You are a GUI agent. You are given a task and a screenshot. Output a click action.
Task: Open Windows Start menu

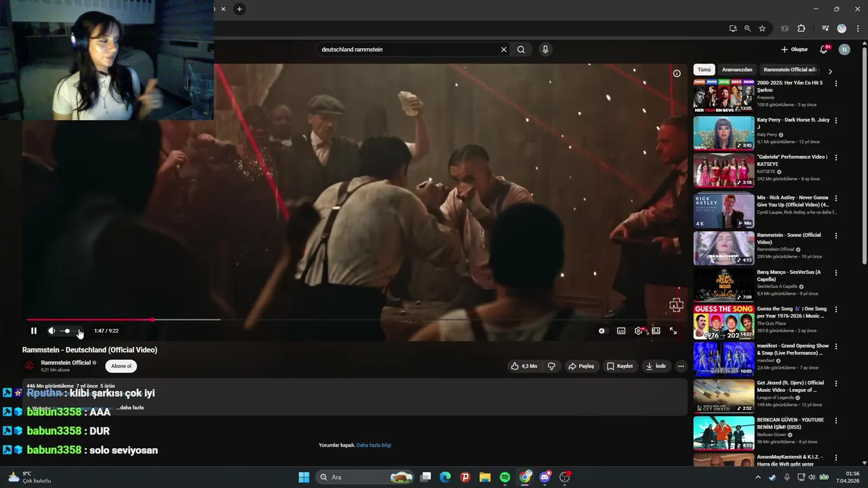click(x=304, y=477)
